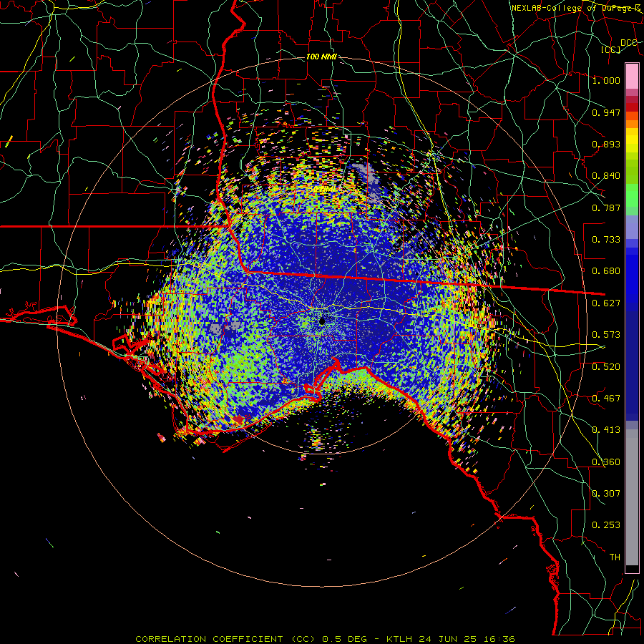
Task: Pick the bright green segment of the color bar
Action: pos(632,195)
